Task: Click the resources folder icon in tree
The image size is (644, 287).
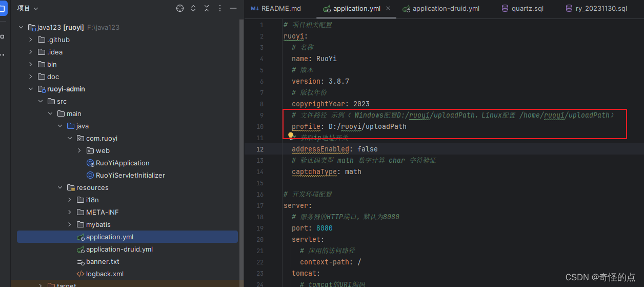Action: point(71,187)
